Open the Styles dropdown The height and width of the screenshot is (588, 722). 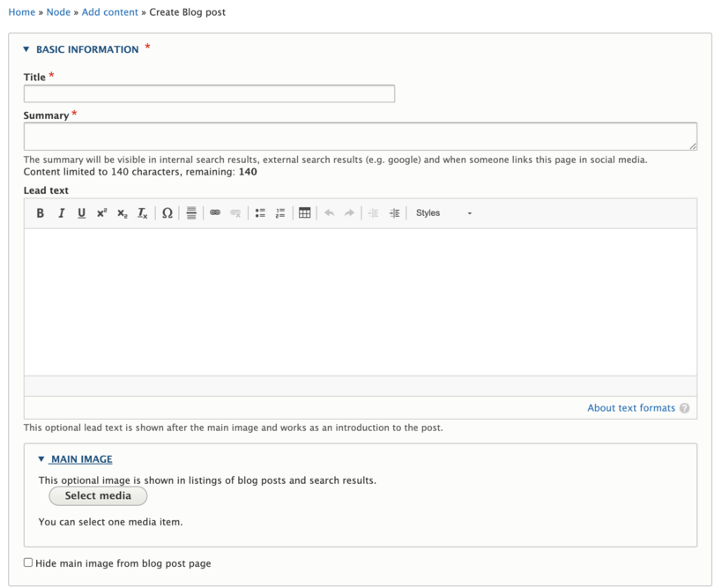(x=443, y=213)
